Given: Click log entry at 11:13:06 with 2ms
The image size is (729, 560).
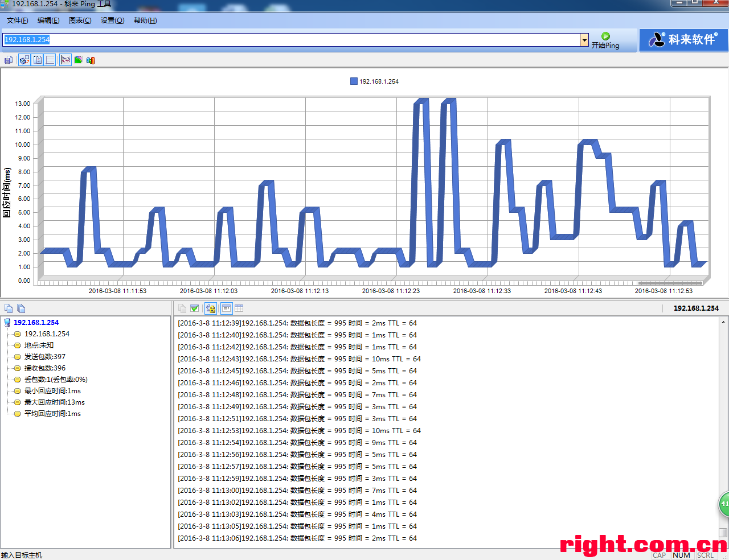Looking at the screenshot, I should 297,538.
